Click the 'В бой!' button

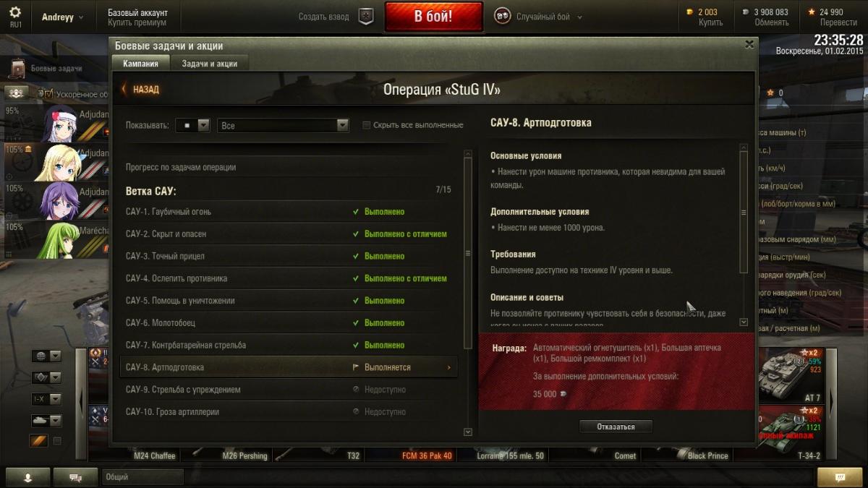[433, 17]
